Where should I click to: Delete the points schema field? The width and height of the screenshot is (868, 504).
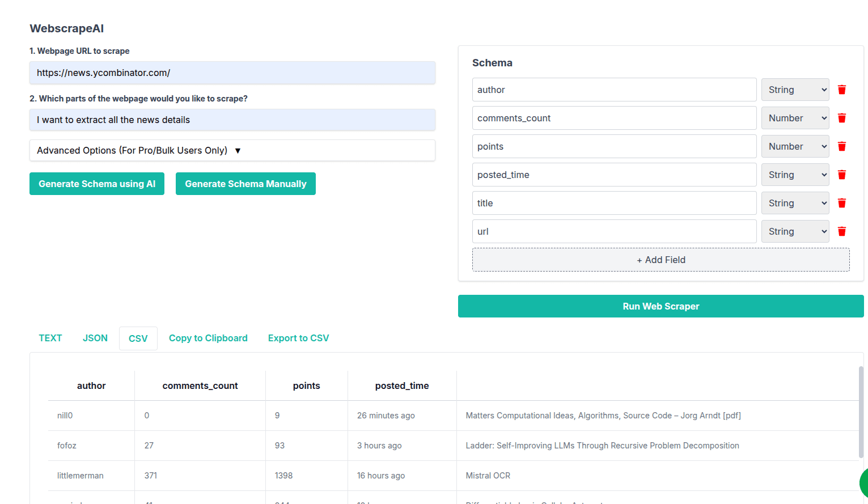tap(842, 146)
